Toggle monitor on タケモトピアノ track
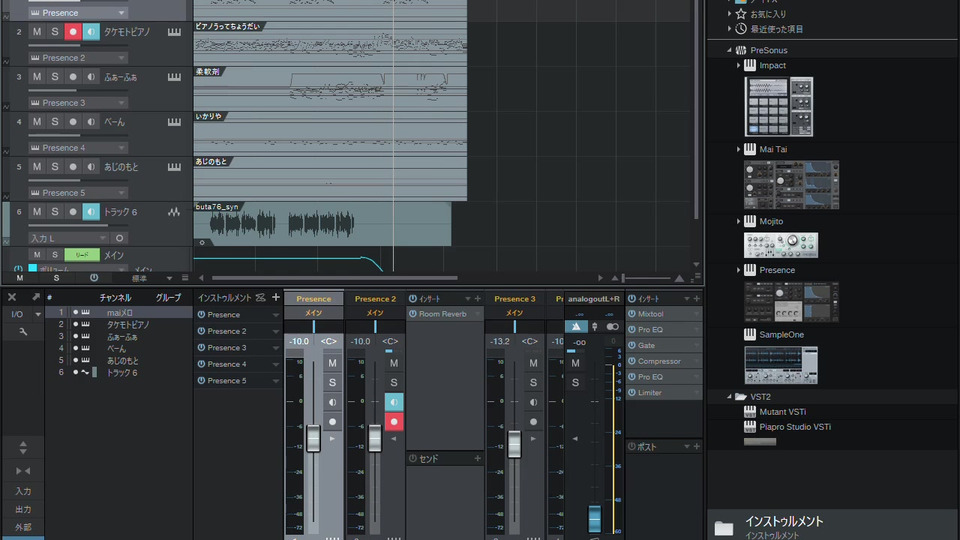This screenshot has height=540, width=960. pos(91,32)
